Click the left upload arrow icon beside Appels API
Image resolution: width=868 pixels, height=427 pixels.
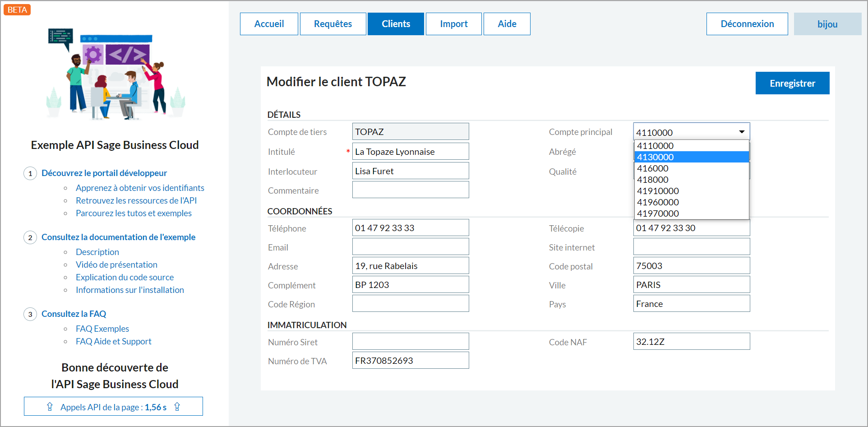[x=50, y=407]
